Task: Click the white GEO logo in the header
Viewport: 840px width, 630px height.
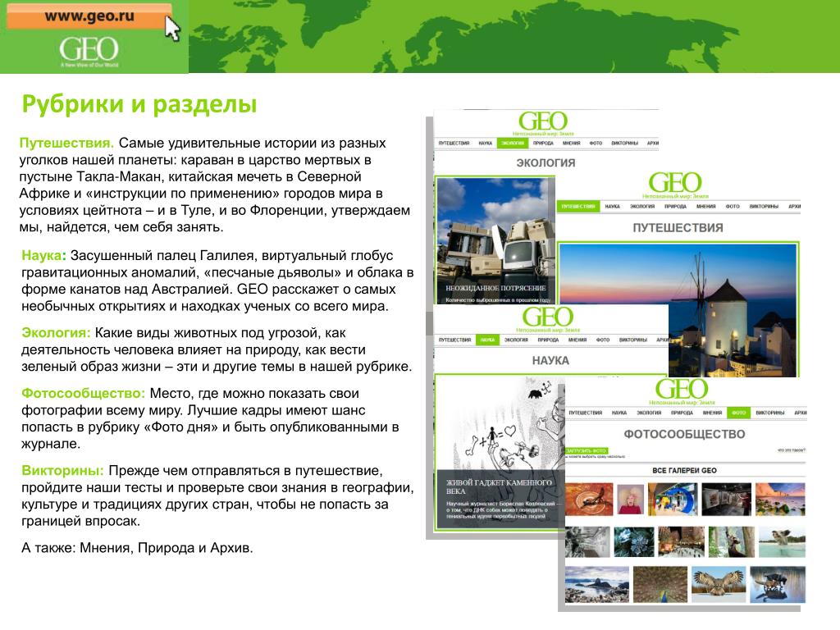Action: pos(89,49)
